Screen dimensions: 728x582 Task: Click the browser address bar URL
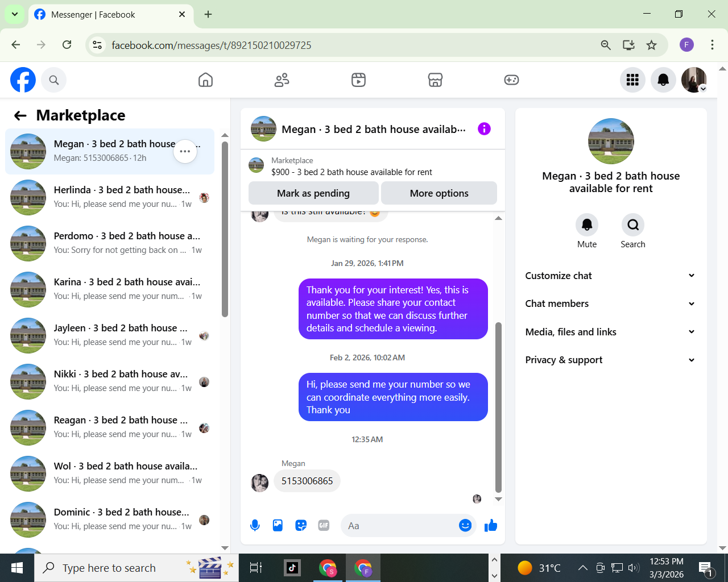pos(212,45)
